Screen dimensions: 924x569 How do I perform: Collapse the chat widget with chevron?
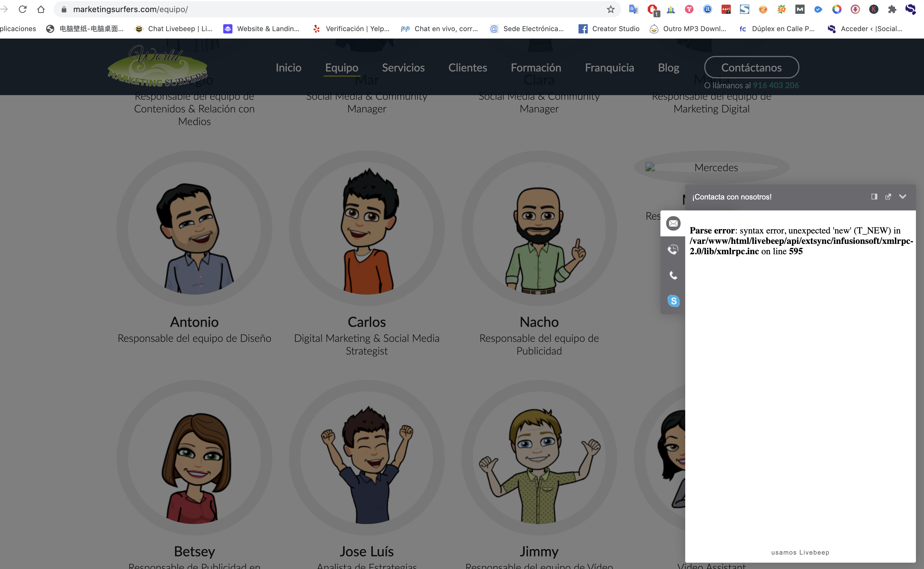point(903,197)
